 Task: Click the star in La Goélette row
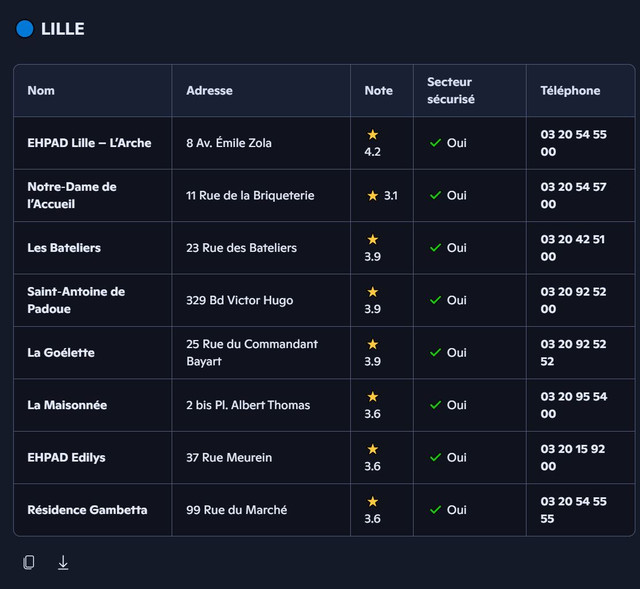(373, 344)
